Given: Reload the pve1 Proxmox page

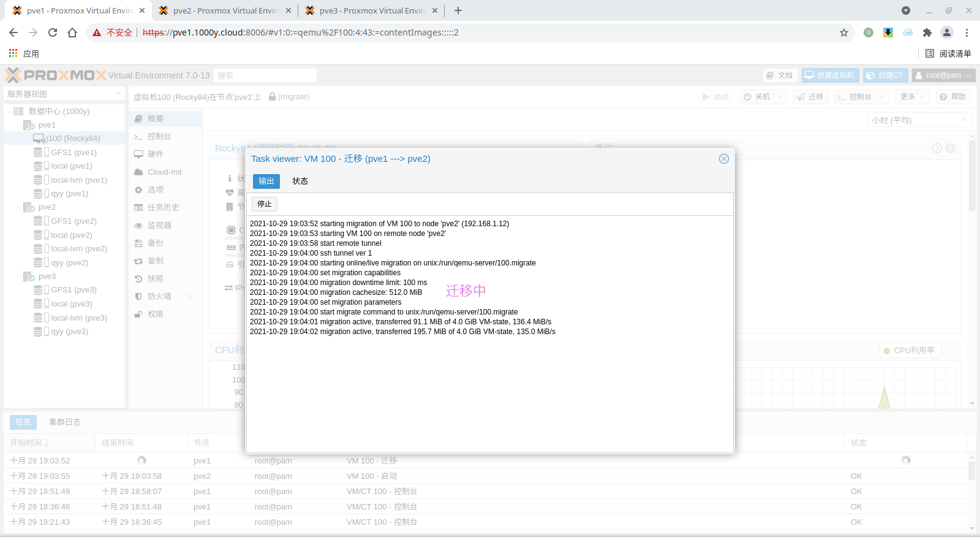Looking at the screenshot, I should point(53,32).
